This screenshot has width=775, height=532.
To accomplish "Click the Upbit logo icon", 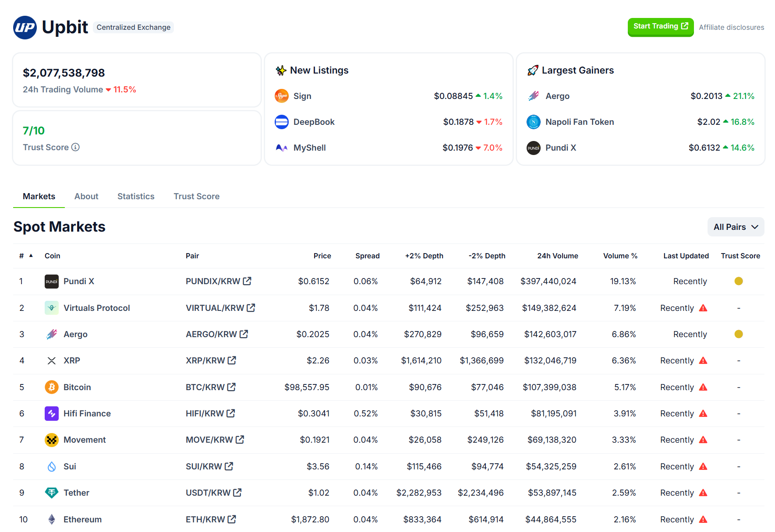I will click(x=25, y=28).
